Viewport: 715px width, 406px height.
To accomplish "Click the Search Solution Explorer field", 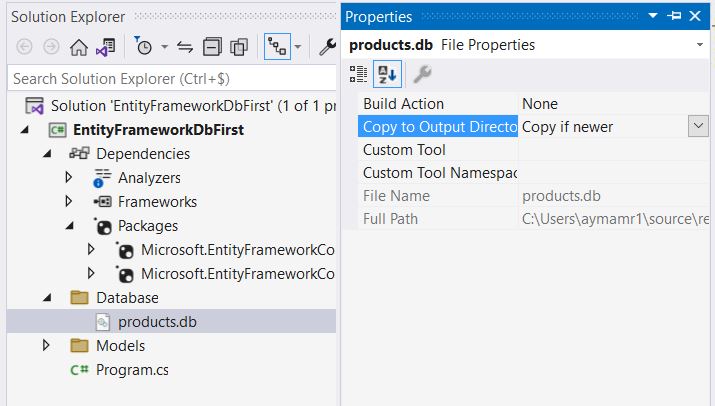I will (168, 78).
